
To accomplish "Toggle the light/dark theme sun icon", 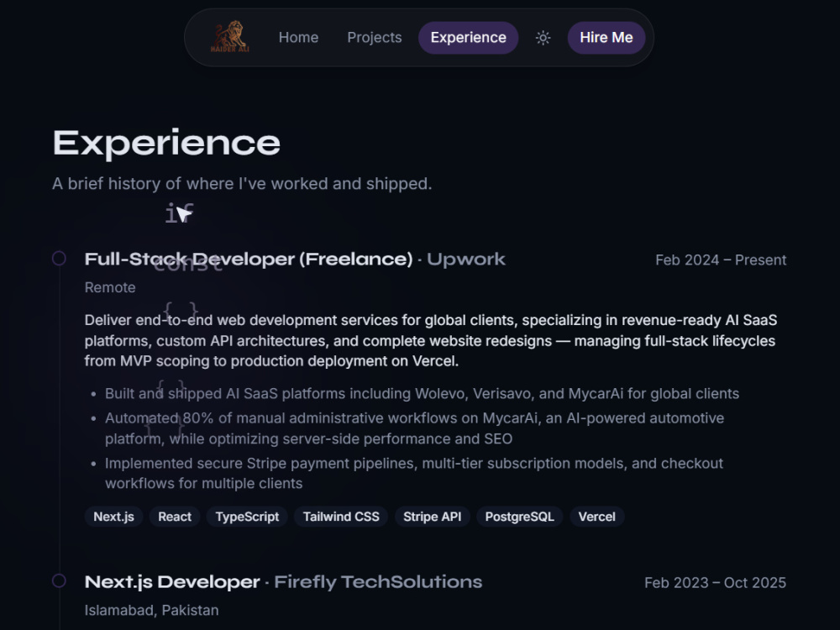I will (543, 38).
